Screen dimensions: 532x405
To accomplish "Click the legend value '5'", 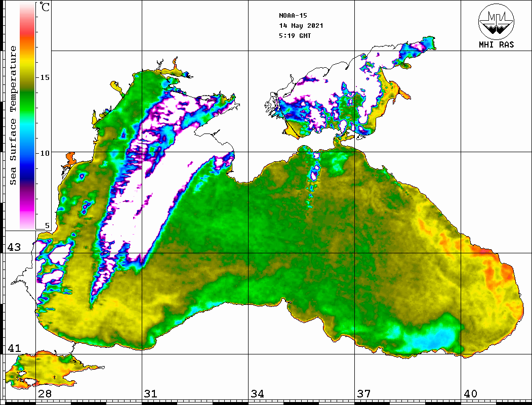I will coord(47,226).
